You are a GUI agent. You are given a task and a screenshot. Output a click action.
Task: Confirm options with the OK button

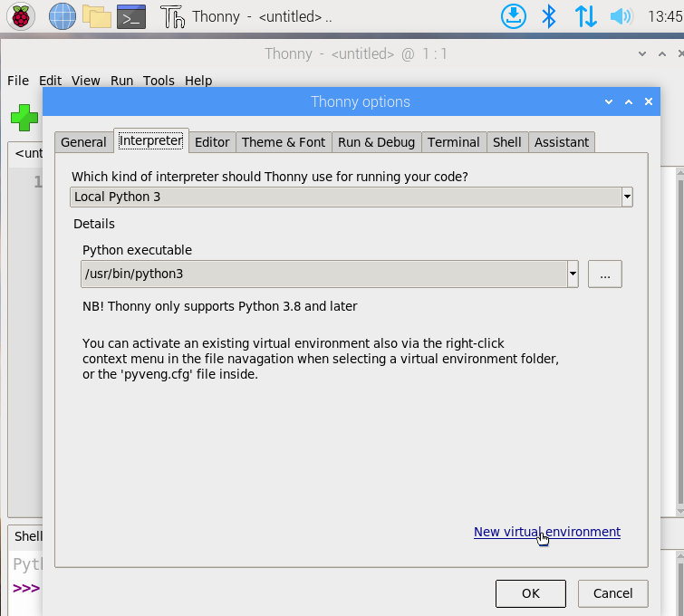531,593
